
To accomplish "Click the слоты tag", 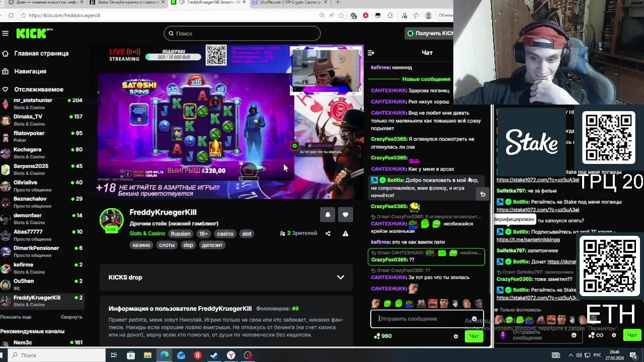I will tap(167, 245).
